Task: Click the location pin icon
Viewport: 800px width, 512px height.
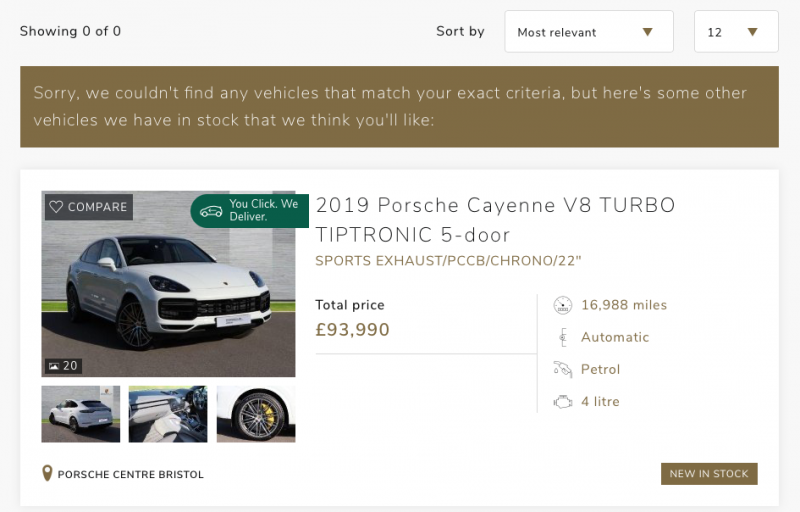Action: (x=47, y=473)
